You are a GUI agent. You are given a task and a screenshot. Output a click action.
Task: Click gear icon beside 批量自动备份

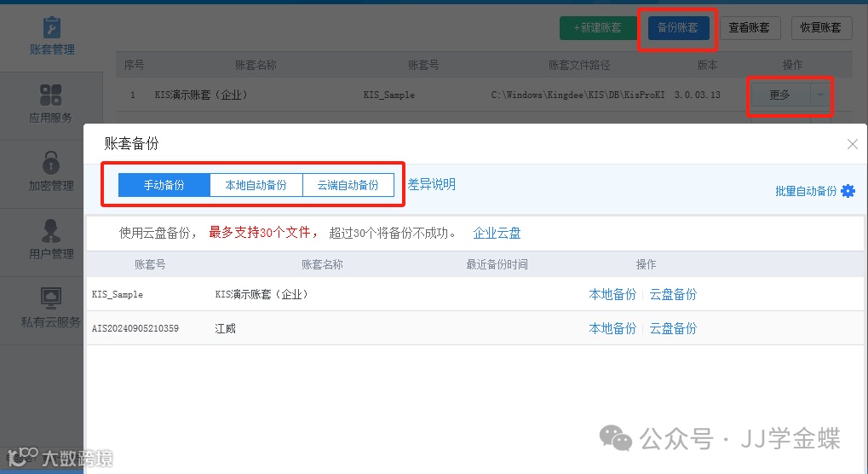tap(848, 191)
